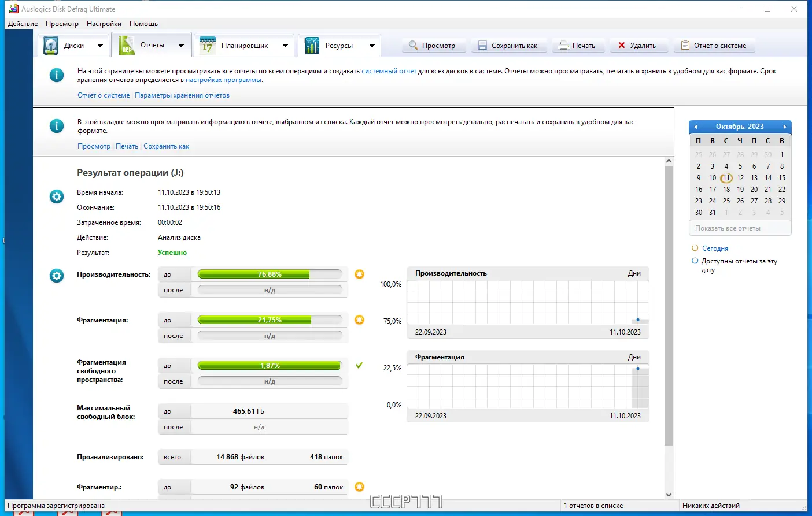Click the Отчет о системе toolbar button
The image size is (812, 516).
[714, 46]
